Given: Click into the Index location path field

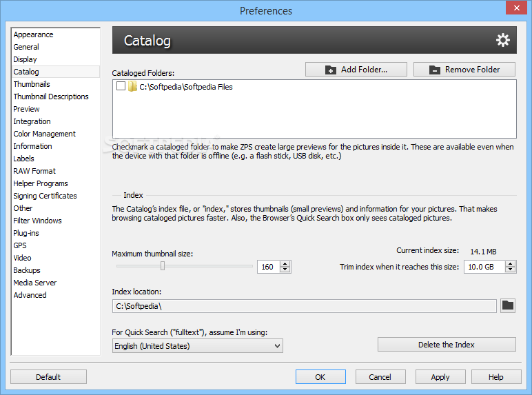Looking at the screenshot, I should point(303,305).
